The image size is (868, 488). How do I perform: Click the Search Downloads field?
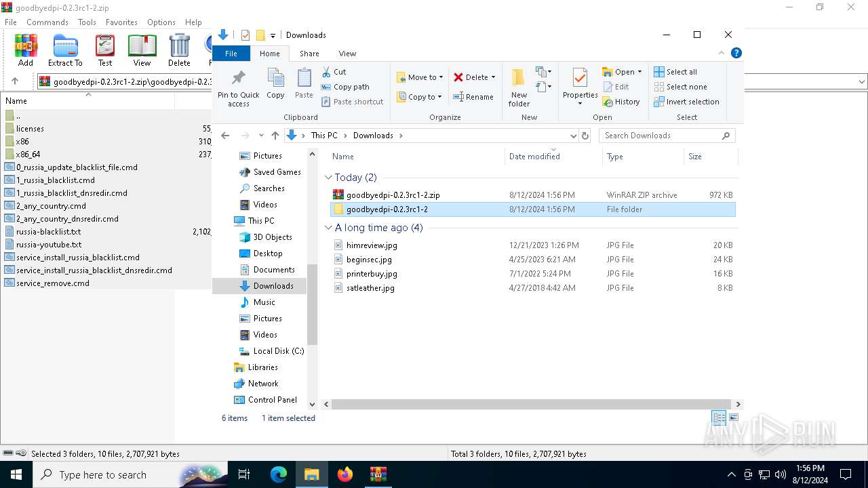point(667,136)
